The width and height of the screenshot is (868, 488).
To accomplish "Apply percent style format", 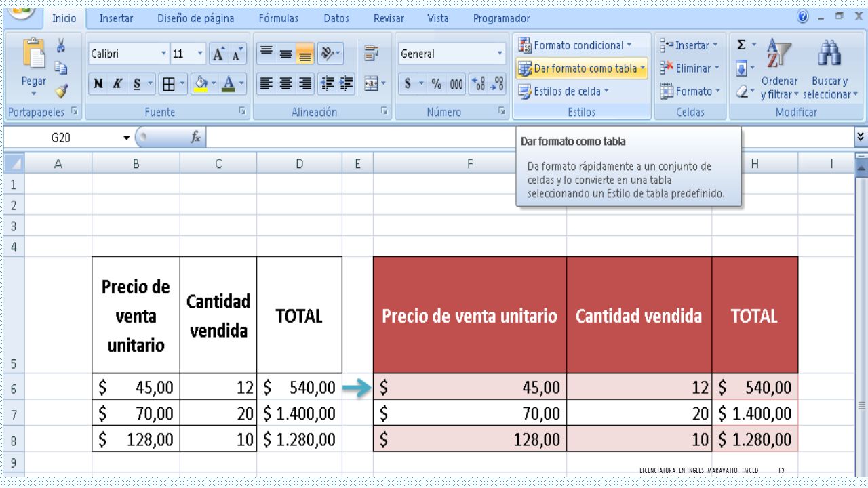I will [437, 84].
